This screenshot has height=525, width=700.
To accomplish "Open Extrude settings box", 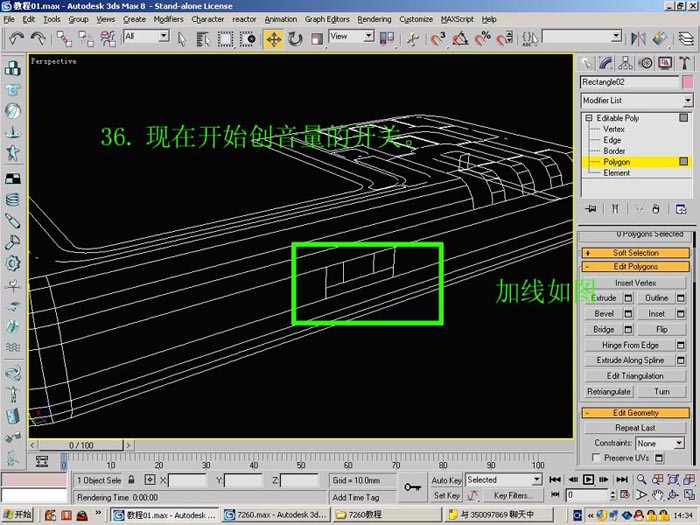I will pyautogui.click(x=628, y=298).
